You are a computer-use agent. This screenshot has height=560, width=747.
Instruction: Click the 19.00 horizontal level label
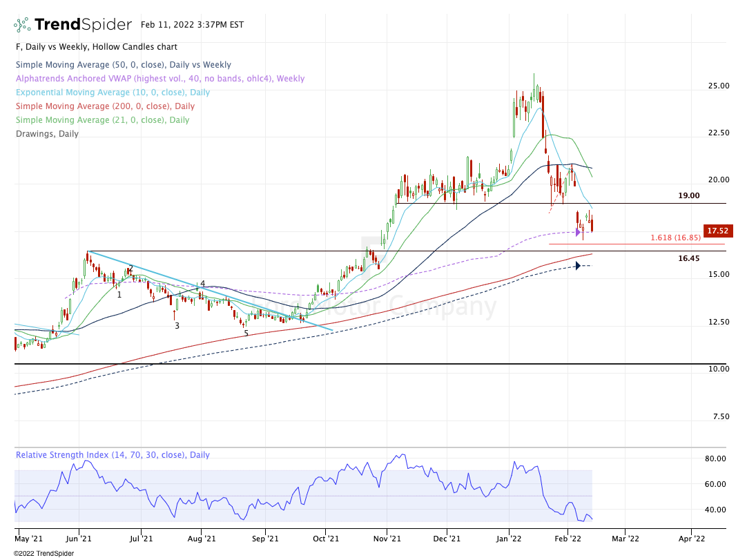[x=688, y=195]
